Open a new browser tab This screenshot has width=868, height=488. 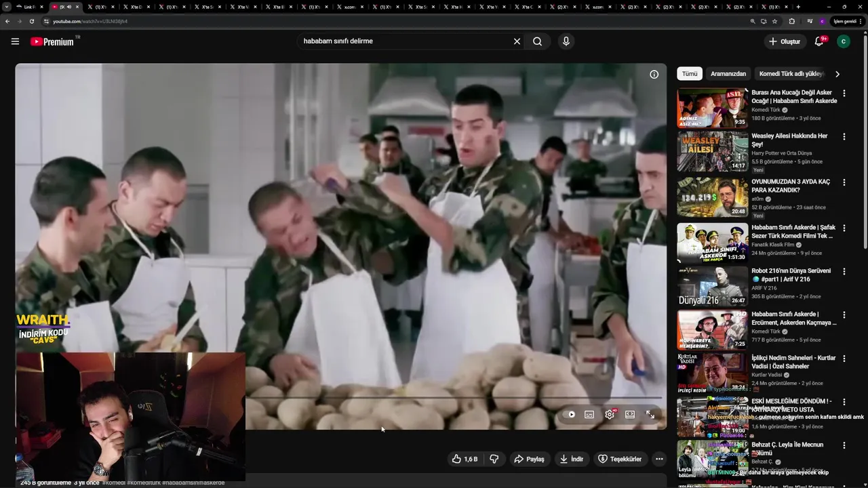[x=798, y=7]
